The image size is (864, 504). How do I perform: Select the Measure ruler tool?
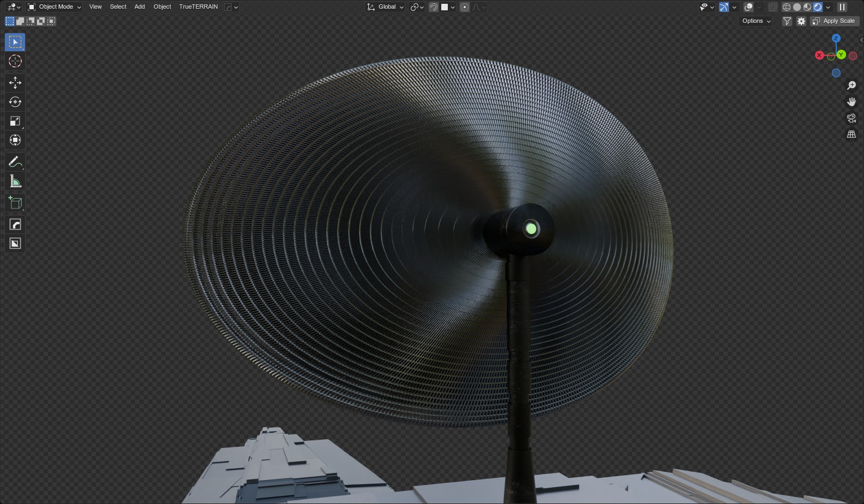click(15, 181)
